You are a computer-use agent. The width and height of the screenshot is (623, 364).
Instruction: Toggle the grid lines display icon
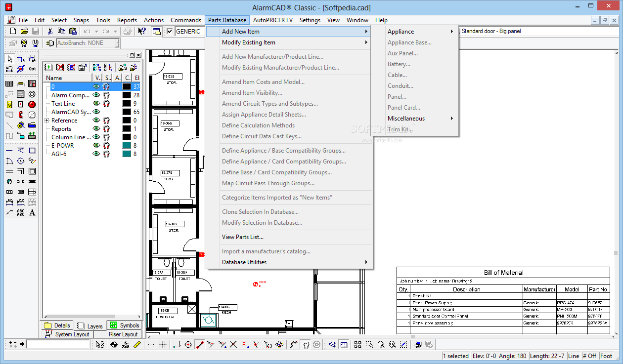coord(163,344)
